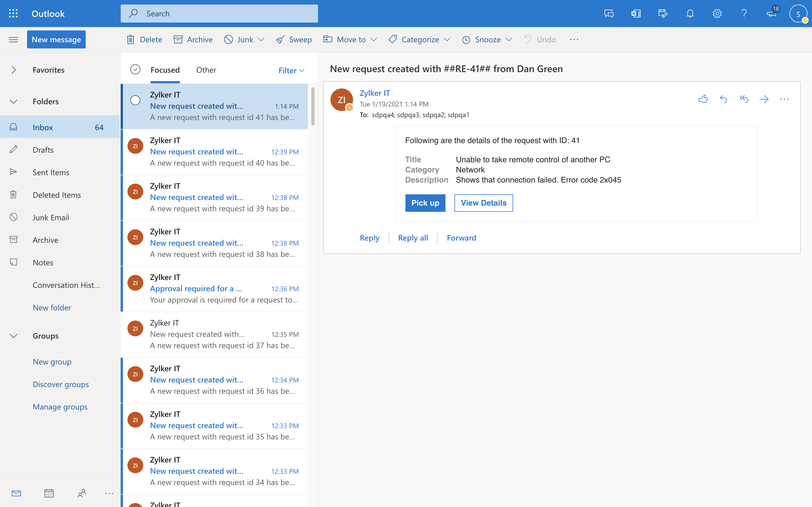
Task: Open Settings gear icon
Action: click(x=717, y=14)
